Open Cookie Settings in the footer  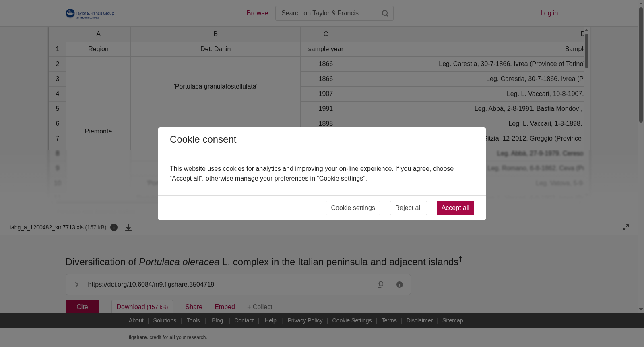tap(352, 320)
